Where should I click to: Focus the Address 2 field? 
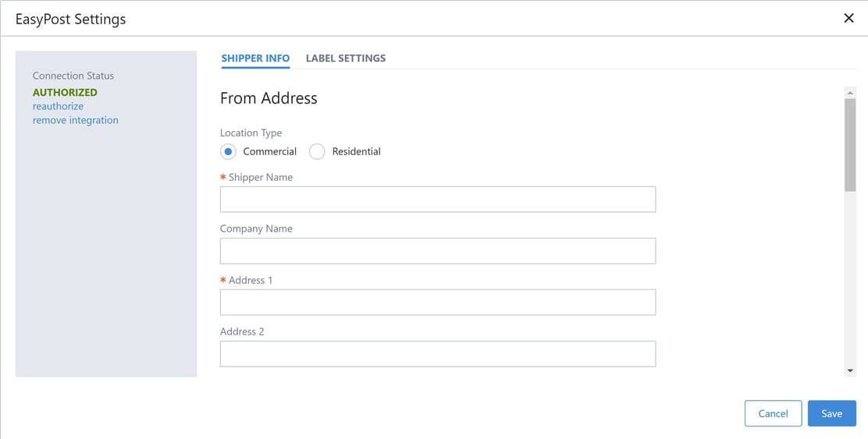coord(438,353)
